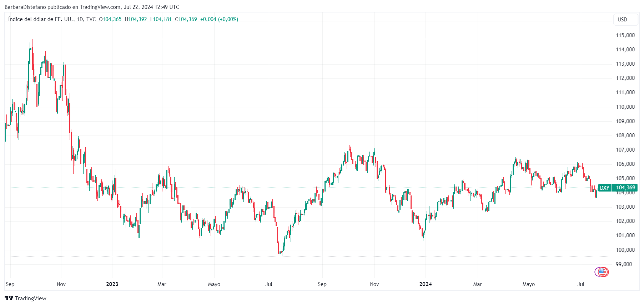Select the 2023 marker on time axis
The width and height of the screenshot is (644, 306).
point(112,284)
